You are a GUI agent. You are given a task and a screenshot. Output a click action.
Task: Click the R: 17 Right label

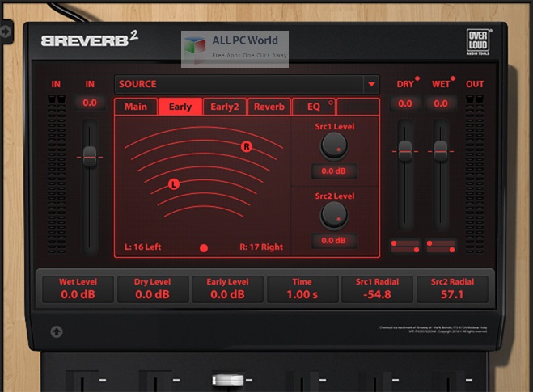pyautogui.click(x=261, y=247)
